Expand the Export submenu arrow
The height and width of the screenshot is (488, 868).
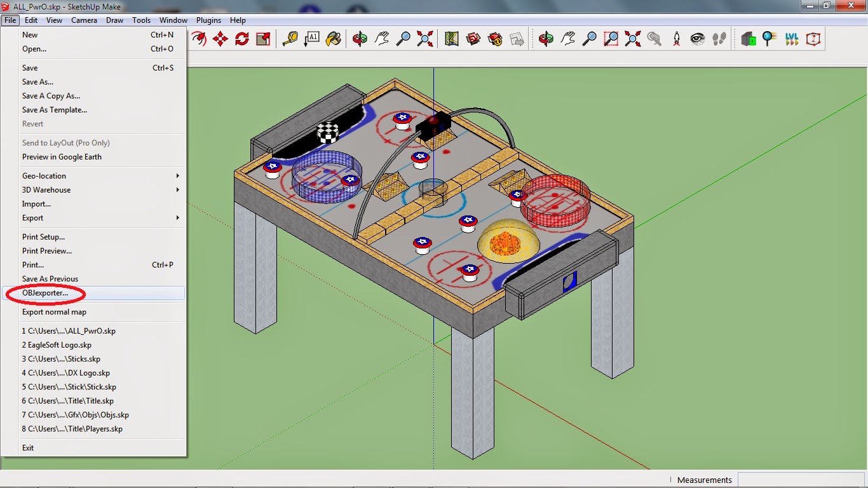click(x=178, y=218)
